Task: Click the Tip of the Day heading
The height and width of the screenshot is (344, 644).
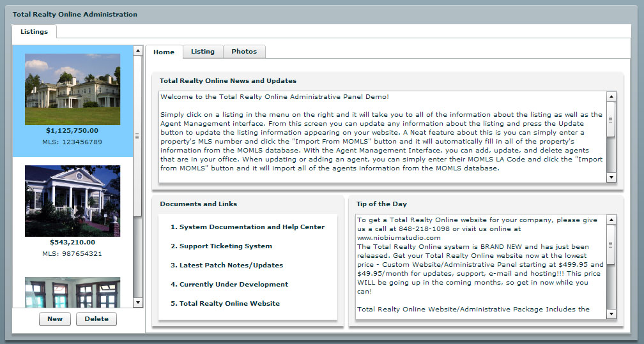Action: pyautogui.click(x=381, y=204)
